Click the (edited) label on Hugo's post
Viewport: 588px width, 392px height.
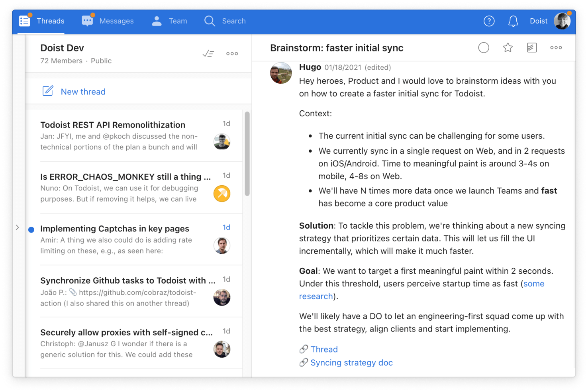pyautogui.click(x=378, y=68)
